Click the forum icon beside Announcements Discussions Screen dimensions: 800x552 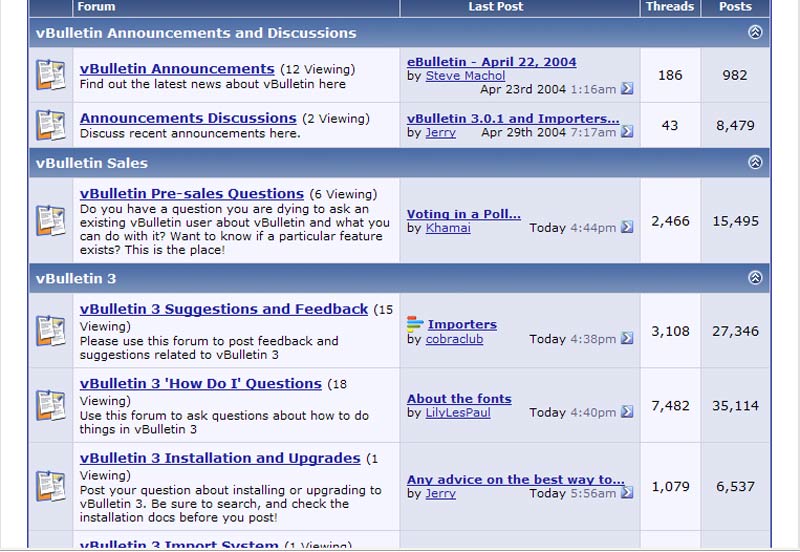point(50,125)
